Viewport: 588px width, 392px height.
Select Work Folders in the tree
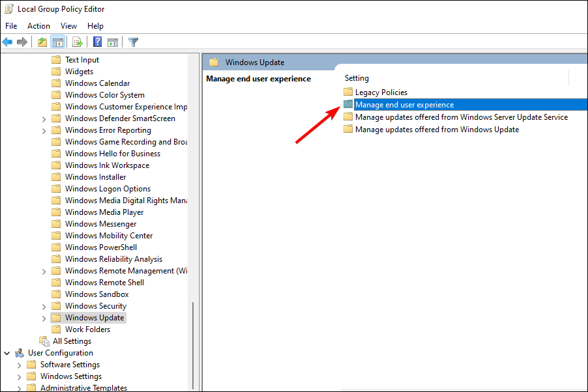click(x=87, y=329)
